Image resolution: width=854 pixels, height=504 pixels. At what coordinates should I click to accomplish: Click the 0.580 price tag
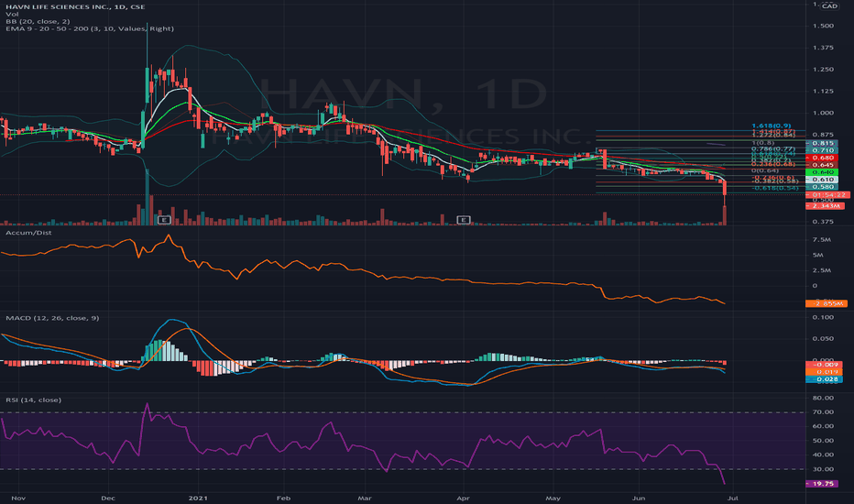coord(822,187)
